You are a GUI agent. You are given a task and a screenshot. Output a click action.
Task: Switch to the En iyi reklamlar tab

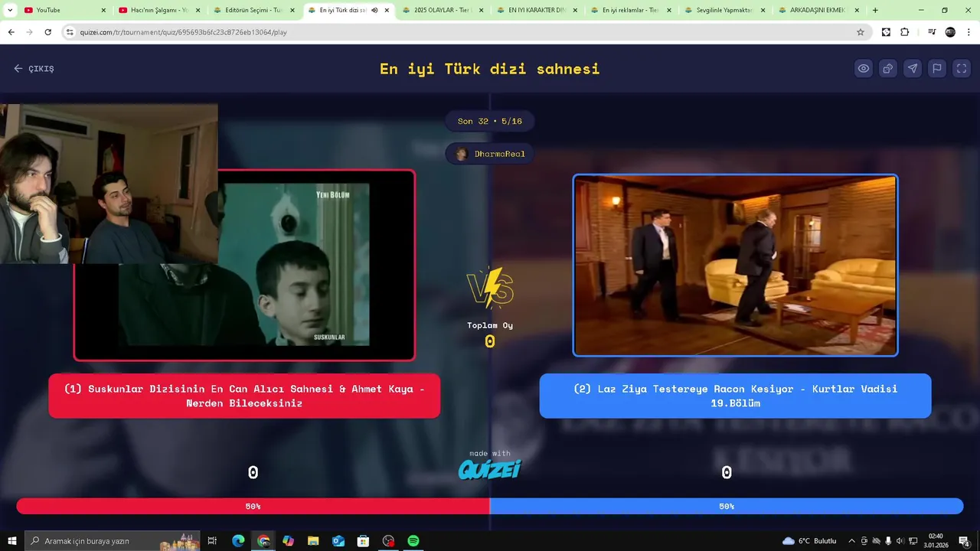pyautogui.click(x=630, y=10)
